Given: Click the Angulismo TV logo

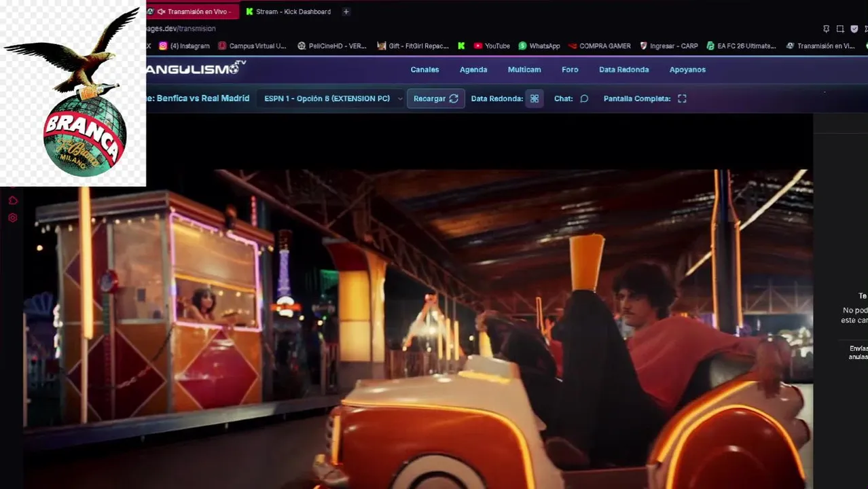Looking at the screenshot, I should 196,69.
